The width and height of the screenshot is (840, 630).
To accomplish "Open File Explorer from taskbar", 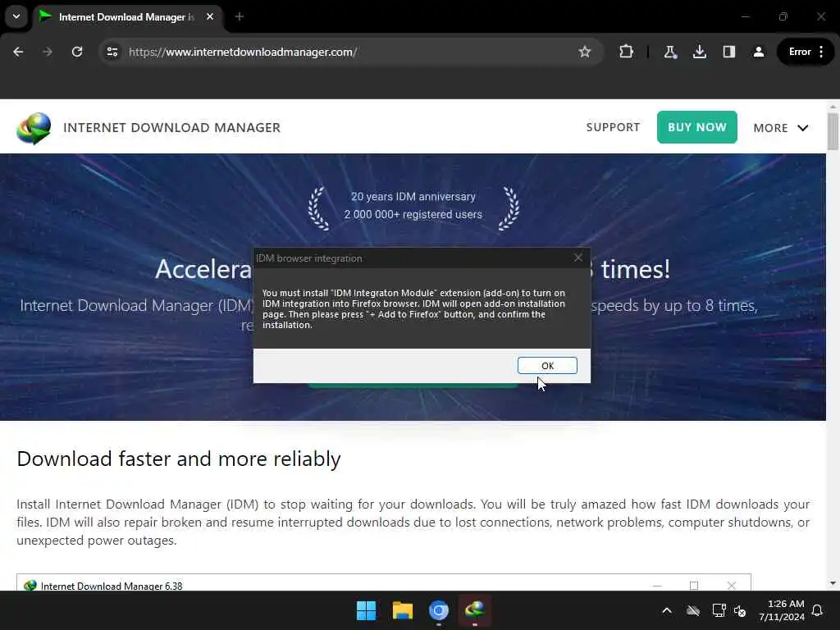I will click(x=402, y=610).
